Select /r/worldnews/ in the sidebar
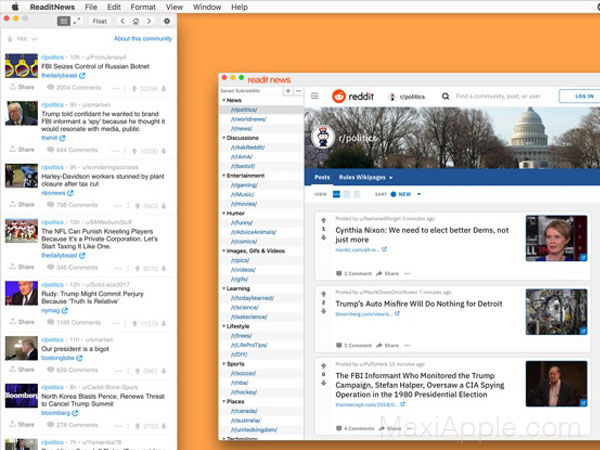This screenshot has width=600, height=450. (248, 119)
